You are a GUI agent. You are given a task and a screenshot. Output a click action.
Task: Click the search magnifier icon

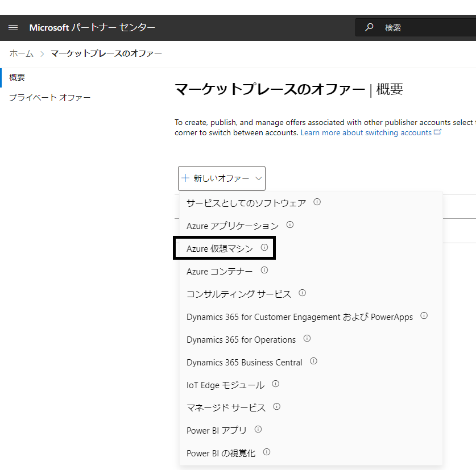pos(369,27)
